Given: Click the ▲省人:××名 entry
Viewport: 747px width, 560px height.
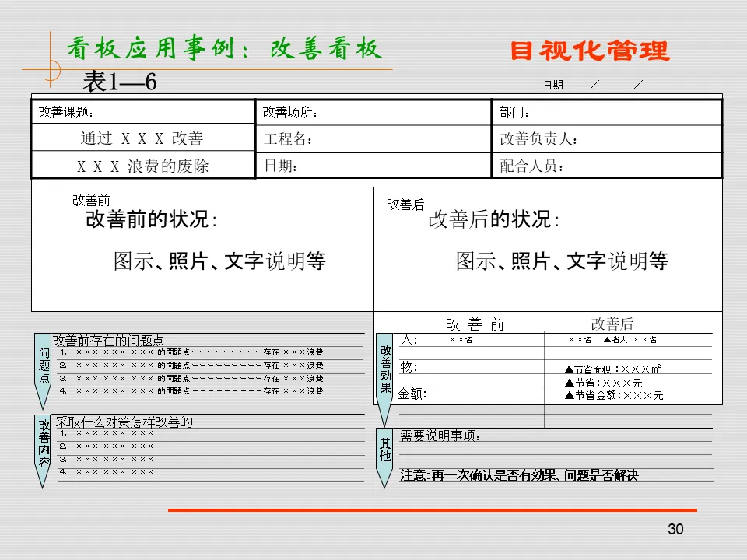Looking at the screenshot, I should click(630, 340).
